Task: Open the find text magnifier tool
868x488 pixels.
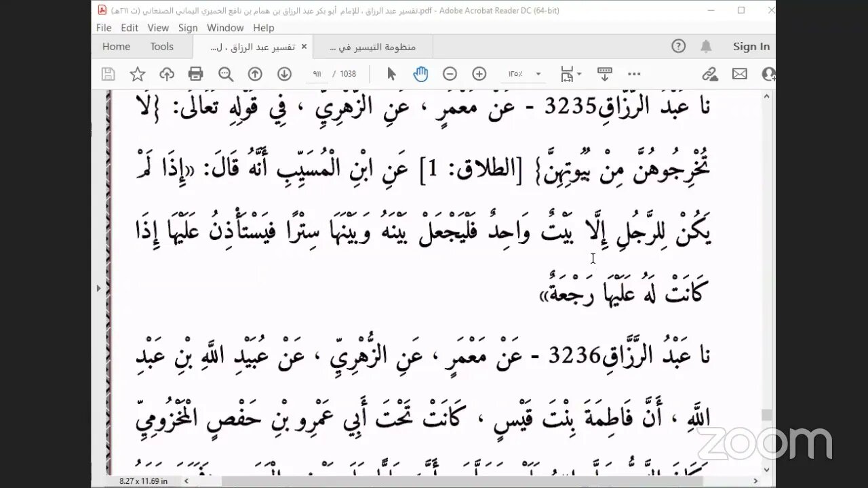Action: [226, 74]
